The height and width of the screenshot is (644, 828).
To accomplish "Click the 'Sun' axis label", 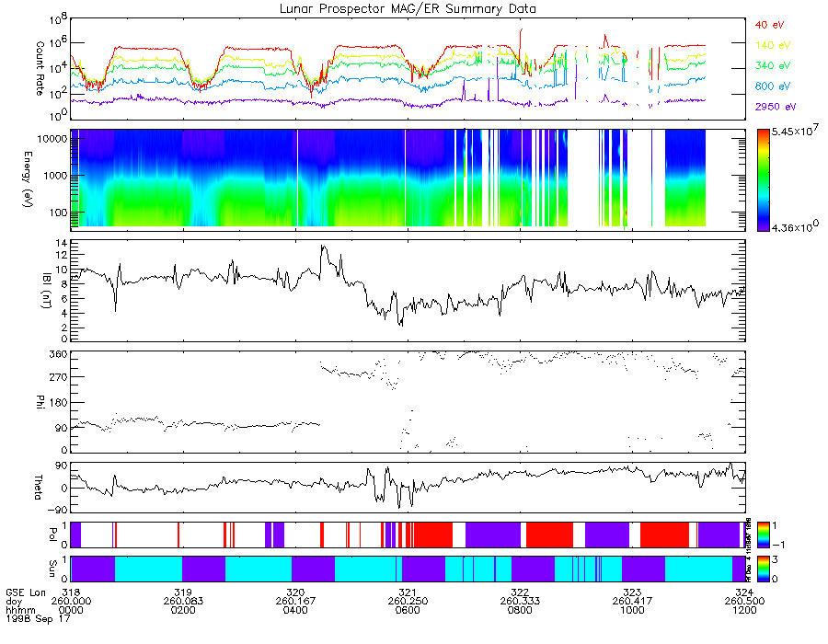I will 52,569.
